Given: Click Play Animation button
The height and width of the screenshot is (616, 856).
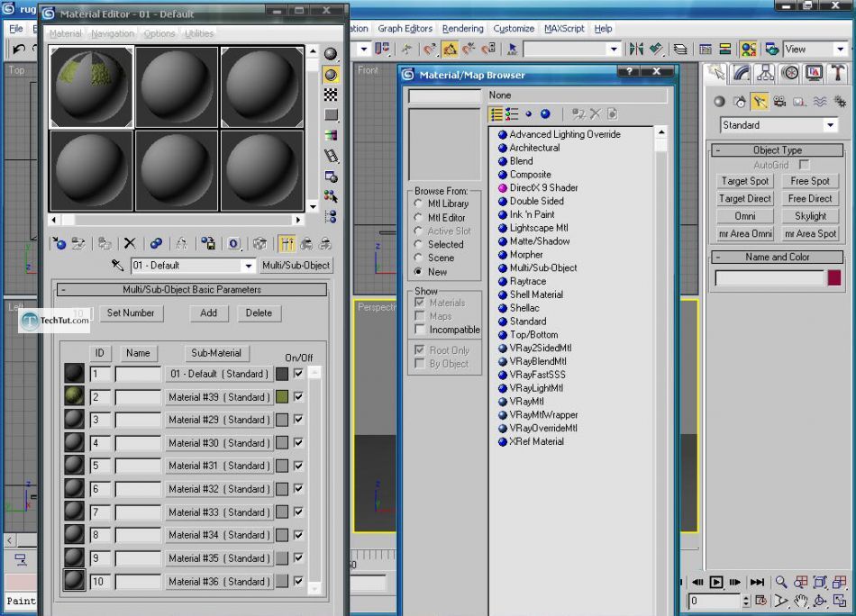Looking at the screenshot, I should point(716,582).
